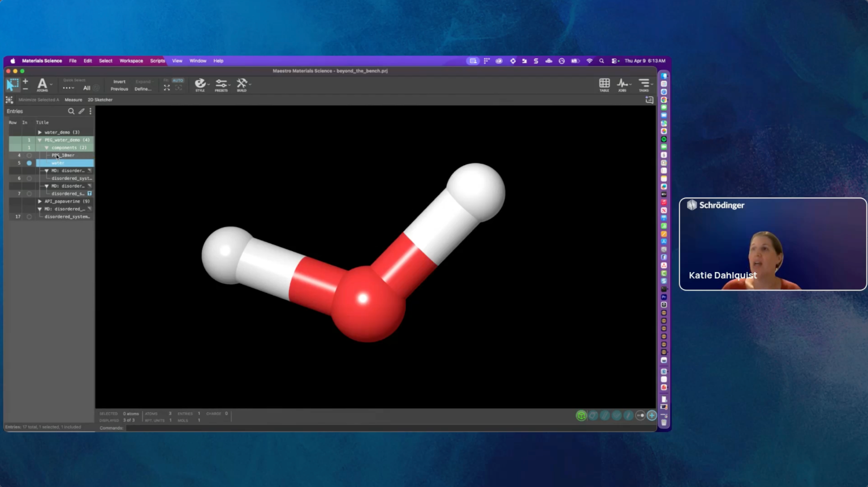
Task: Expand the water_demo group
Action: [40, 132]
